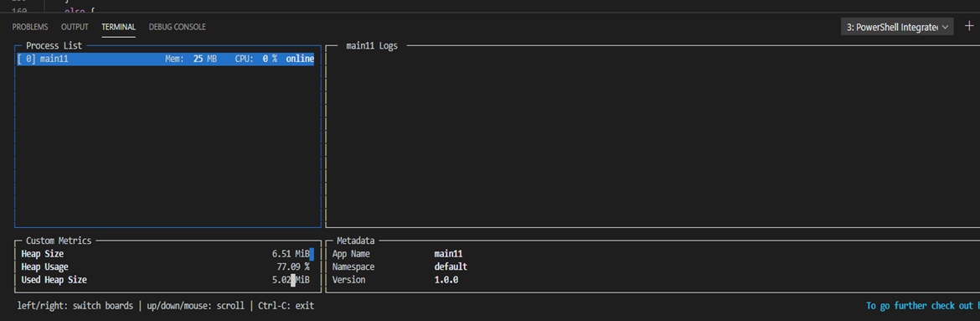980x321 pixels.
Task: Click the App Name label
Action: 351,254
